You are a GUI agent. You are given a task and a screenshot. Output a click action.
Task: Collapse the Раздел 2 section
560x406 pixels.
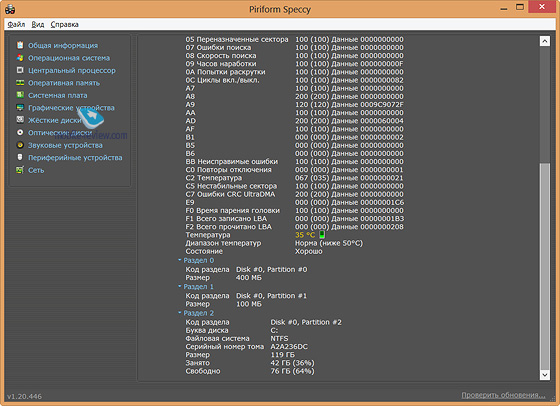[180, 313]
